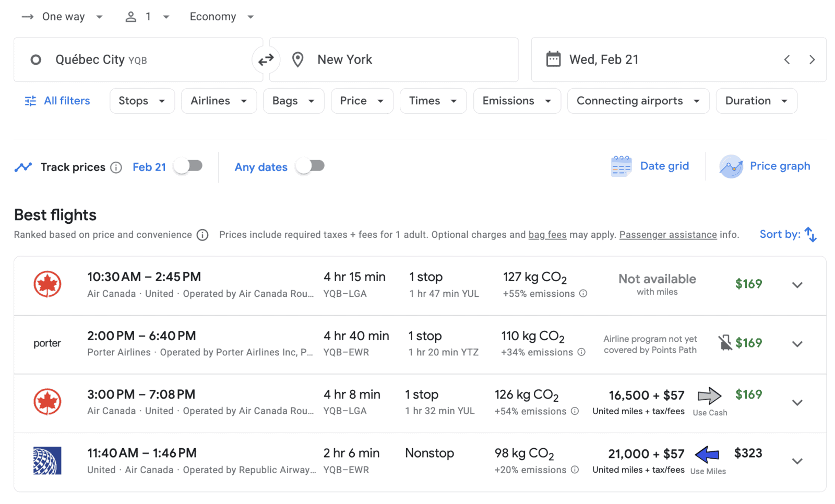Click Air Canada logo on 3:00 PM flight
The height and width of the screenshot is (504, 835).
[x=47, y=402]
